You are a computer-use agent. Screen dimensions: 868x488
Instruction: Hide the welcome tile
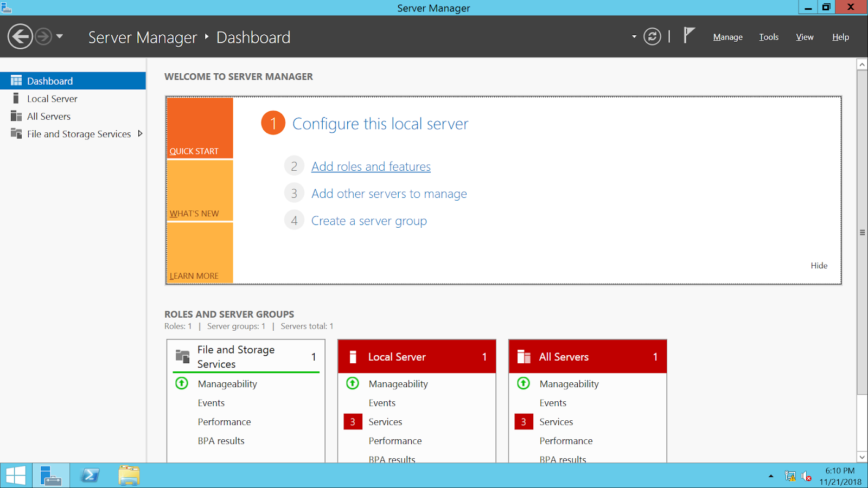click(x=819, y=265)
